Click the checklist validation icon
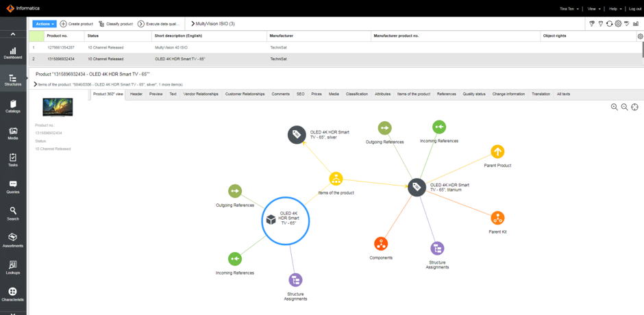 click(x=627, y=24)
